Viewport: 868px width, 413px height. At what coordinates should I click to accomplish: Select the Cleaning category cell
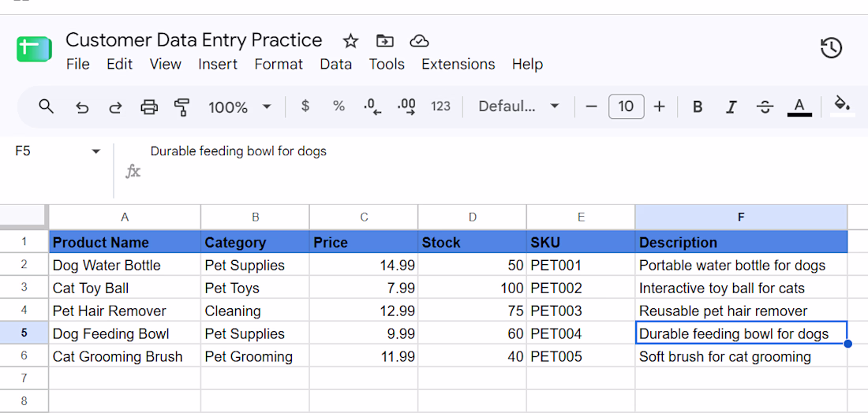click(x=255, y=311)
